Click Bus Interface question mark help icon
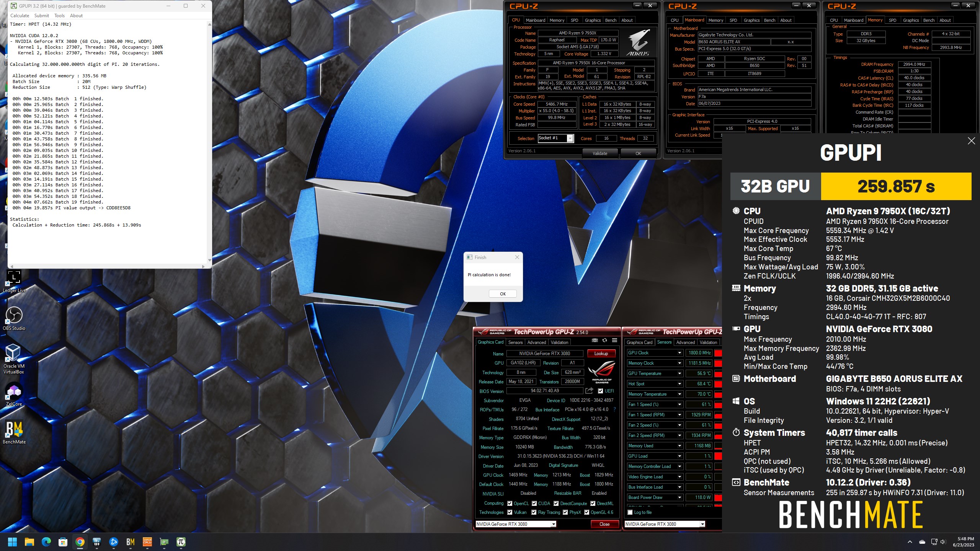 (x=614, y=409)
